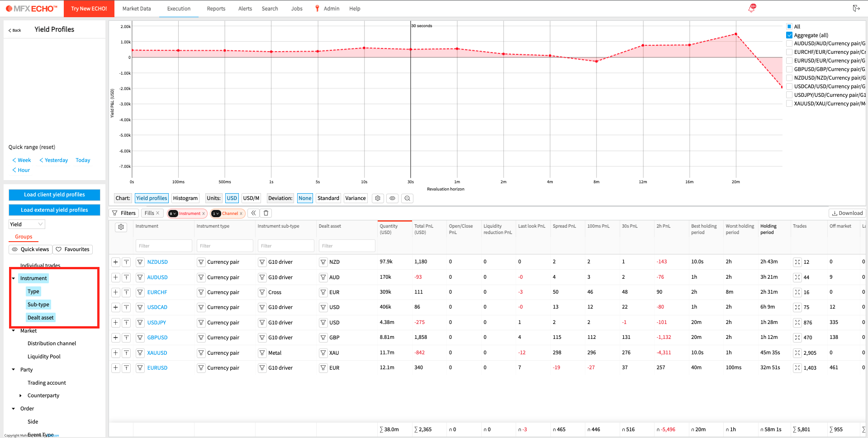Click the trades expand icon on NZDUSD row

coord(797,262)
